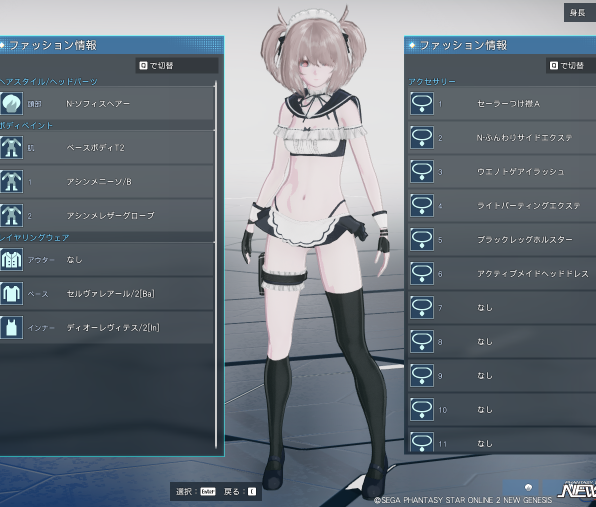The height and width of the screenshot is (507, 596).
Task: Click the character model preview
Action: coord(314,251)
